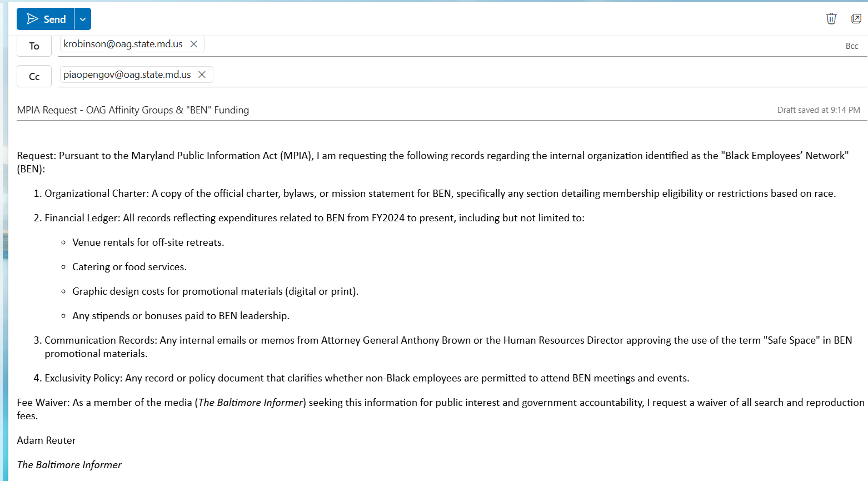Click empty space in the Cc field

(500, 76)
